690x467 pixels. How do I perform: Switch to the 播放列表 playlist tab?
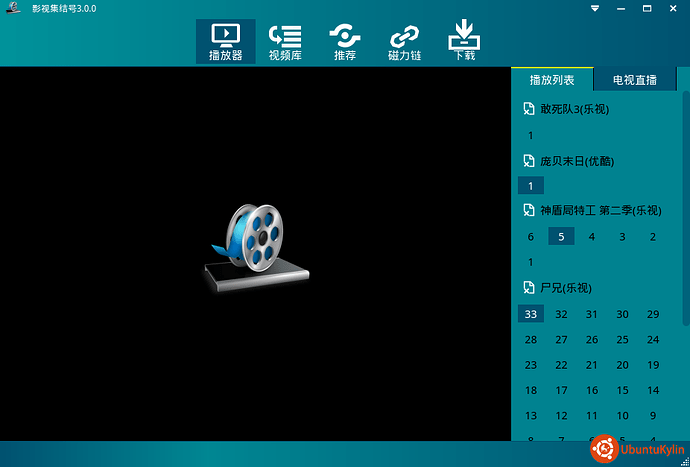coord(551,80)
